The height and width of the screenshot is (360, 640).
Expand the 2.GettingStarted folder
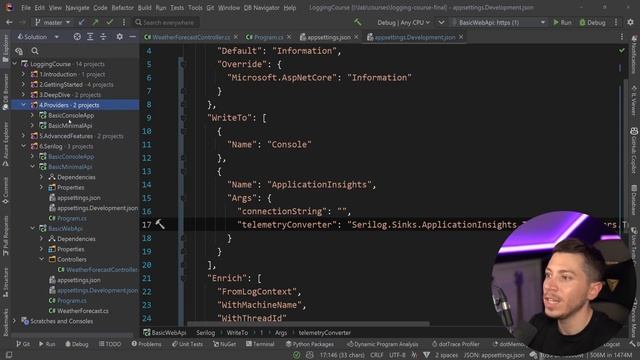pos(23,84)
